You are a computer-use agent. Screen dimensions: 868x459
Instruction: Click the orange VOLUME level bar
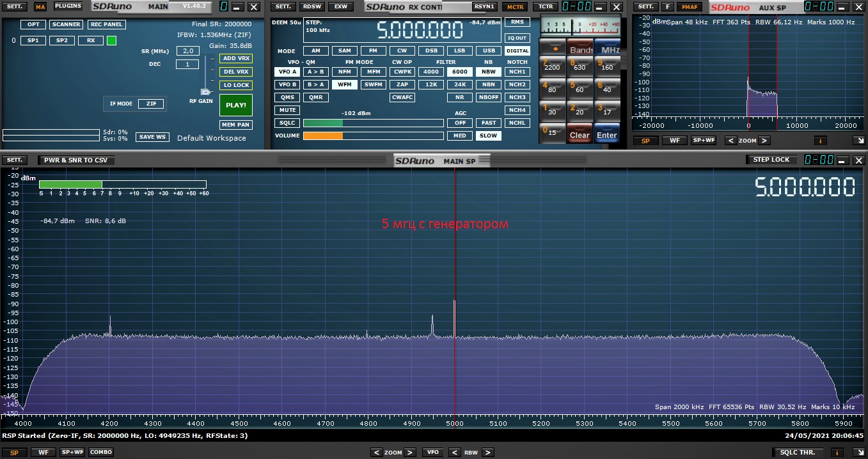(323, 136)
